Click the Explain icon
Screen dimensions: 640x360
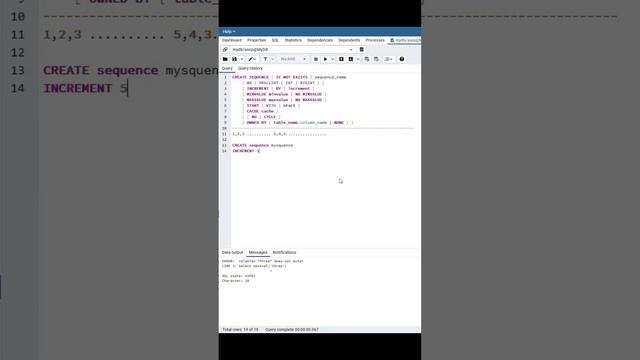tap(341, 59)
